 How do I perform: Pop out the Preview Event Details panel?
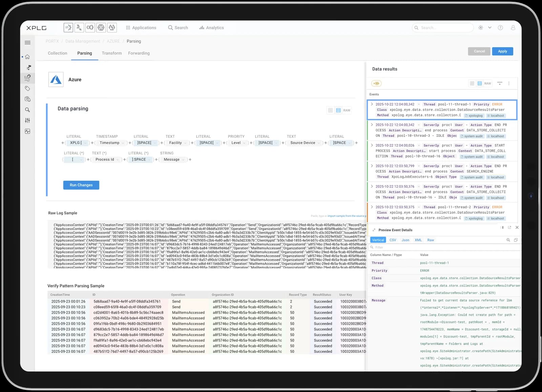pyautogui.click(x=509, y=228)
